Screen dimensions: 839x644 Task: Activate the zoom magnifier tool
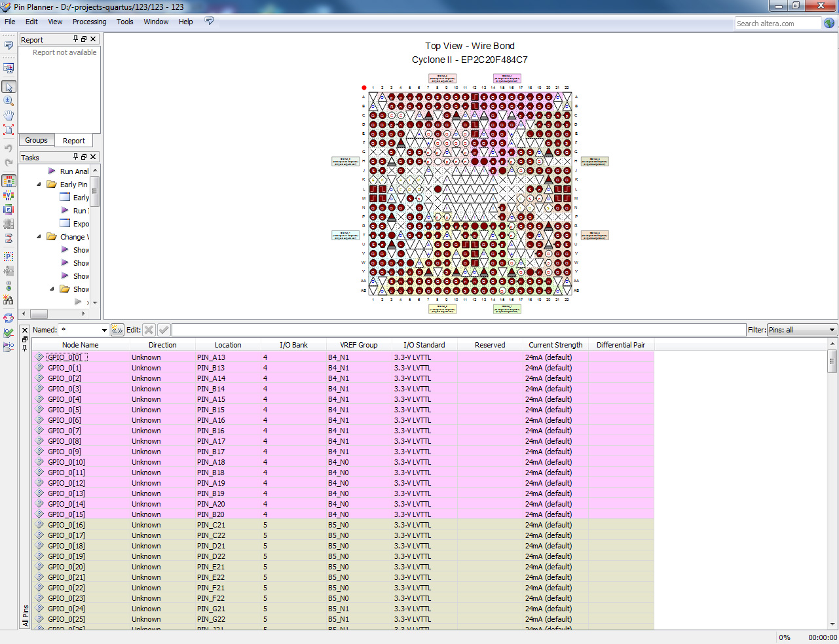pos(9,101)
